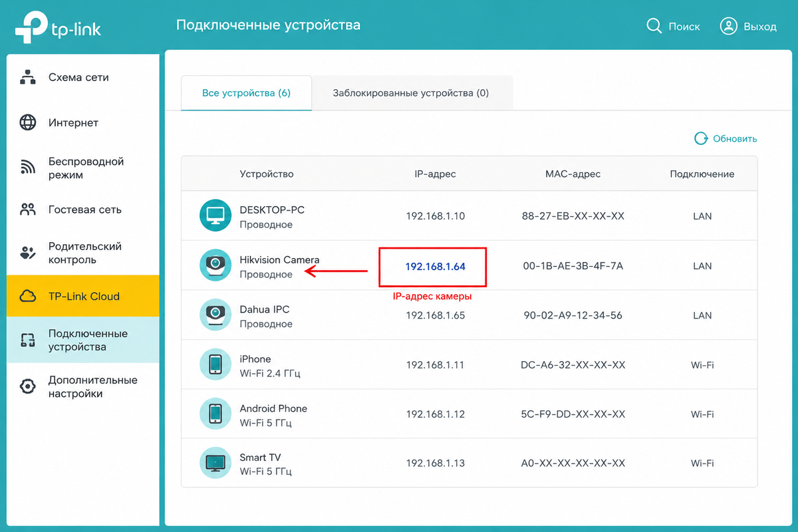Click the parental control icon
The image size is (798, 532).
28,253
